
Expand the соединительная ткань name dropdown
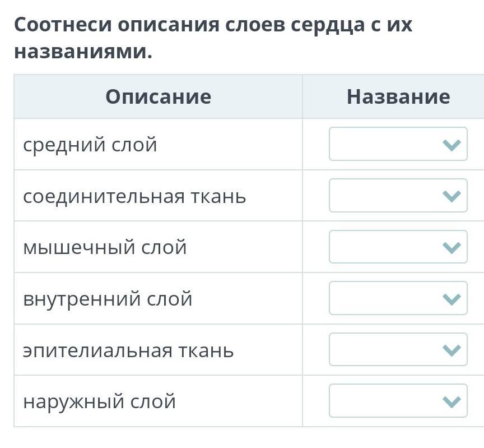[x=398, y=196]
